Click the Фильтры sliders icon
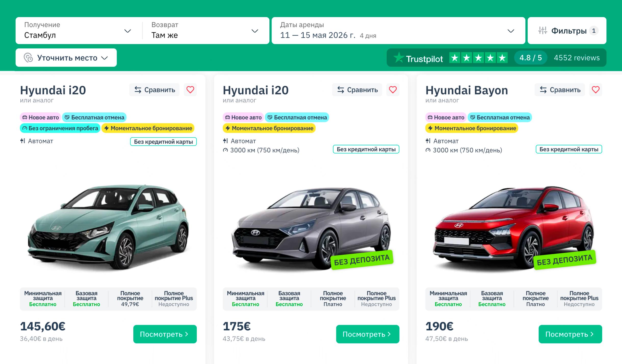 click(542, 31)
